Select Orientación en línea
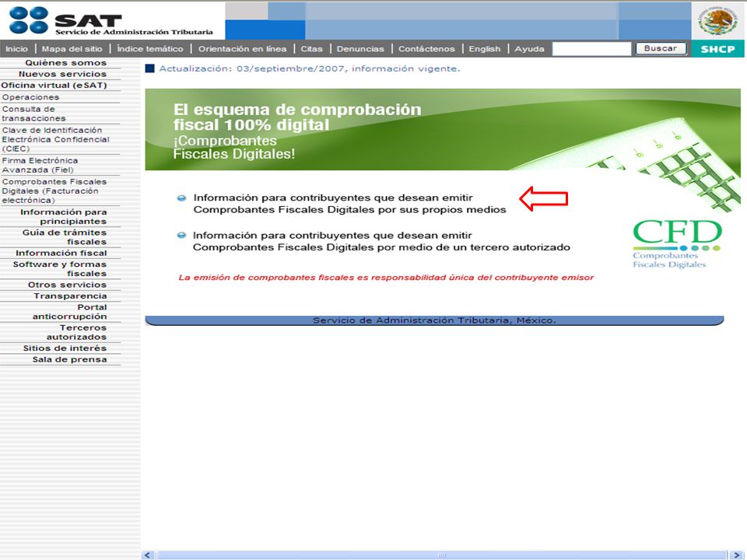This screenshot has width=747, height=560. tap(243, 48)
